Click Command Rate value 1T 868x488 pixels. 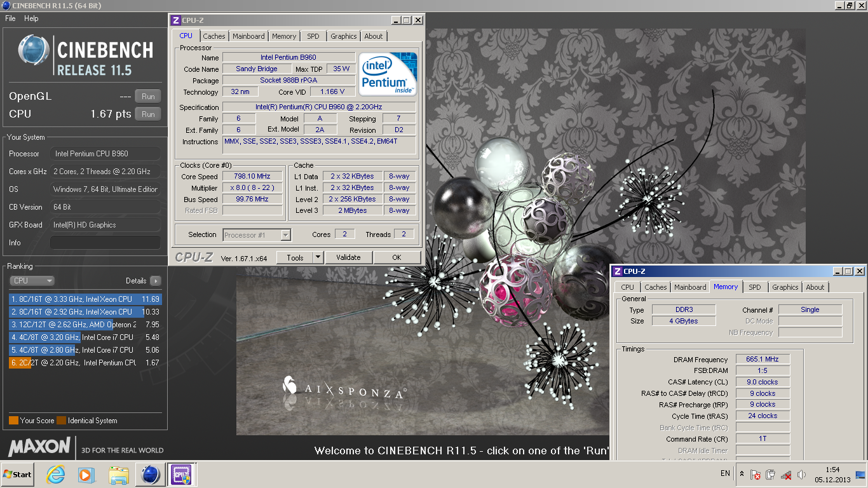pos(763,439)
